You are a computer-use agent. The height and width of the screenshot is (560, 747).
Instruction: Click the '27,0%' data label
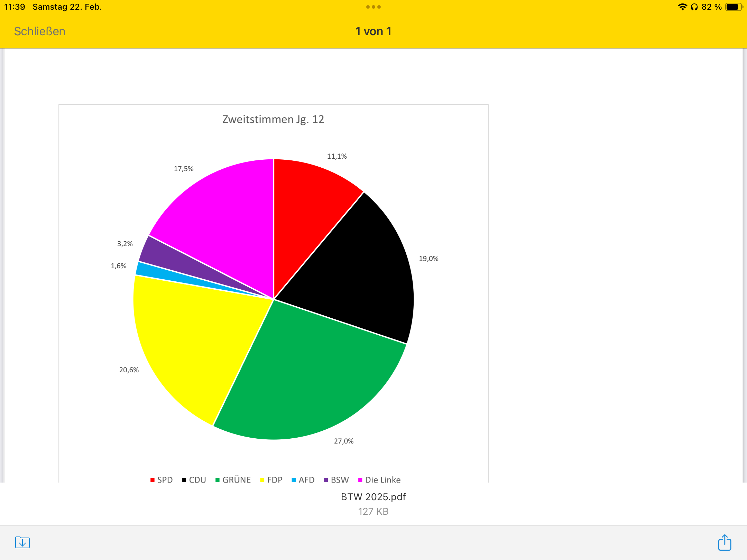pos(344,441)
